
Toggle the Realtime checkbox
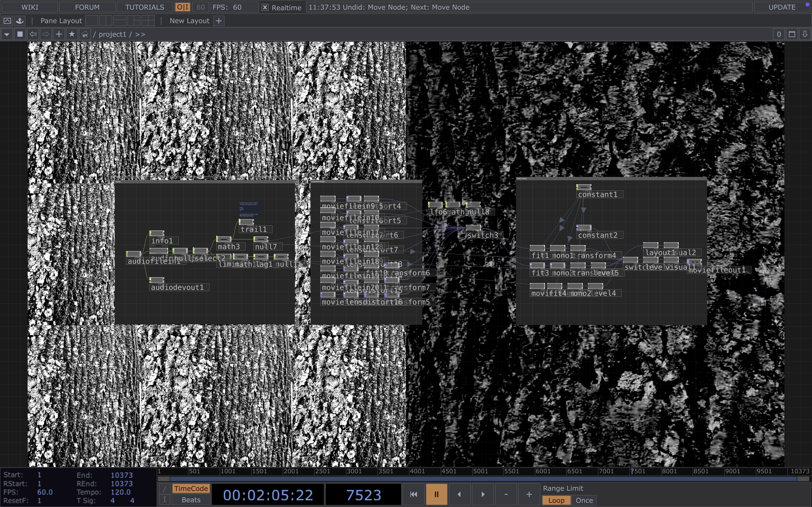pos(265,7)
